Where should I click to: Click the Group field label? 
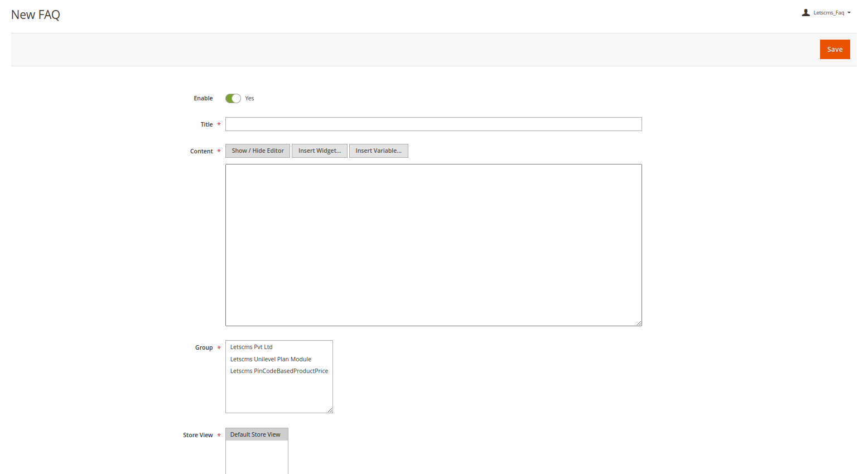click(x=205, y=347)
